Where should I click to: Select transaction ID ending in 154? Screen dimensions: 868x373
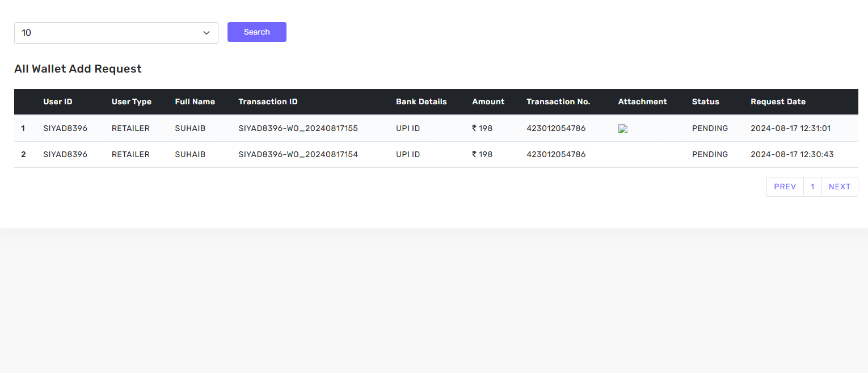[x=298, y=154]
